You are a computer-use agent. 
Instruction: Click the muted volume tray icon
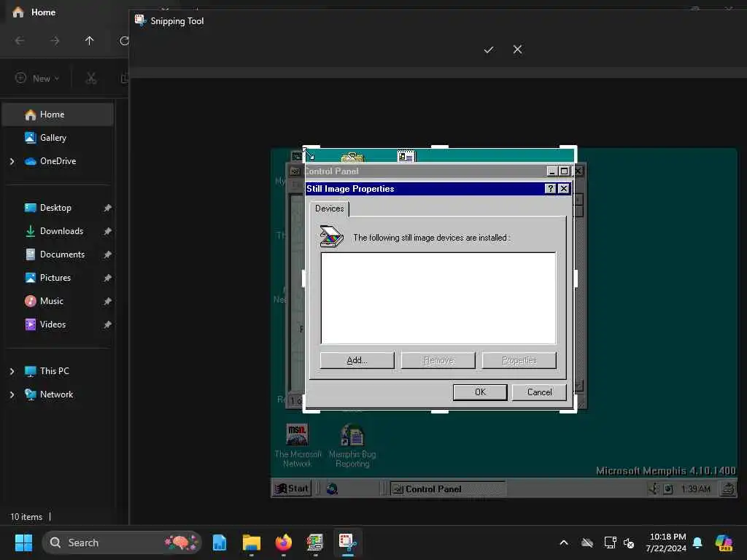(x=629, y=542)
